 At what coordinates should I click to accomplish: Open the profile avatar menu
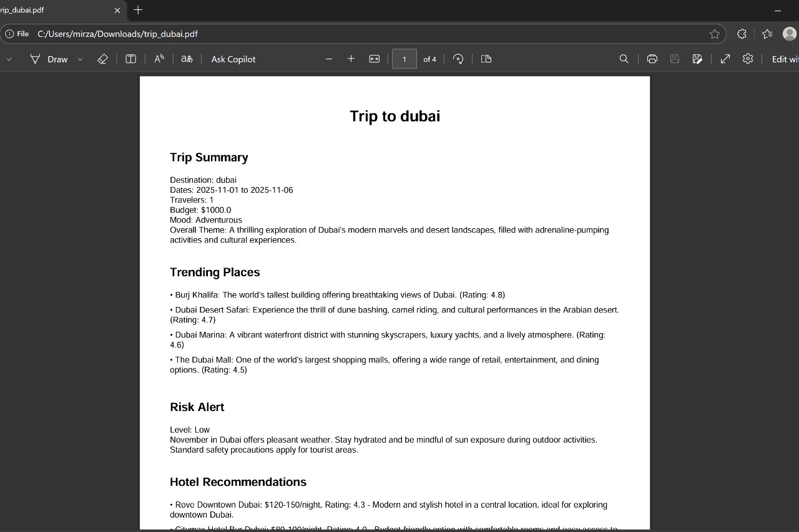(790, 34)
